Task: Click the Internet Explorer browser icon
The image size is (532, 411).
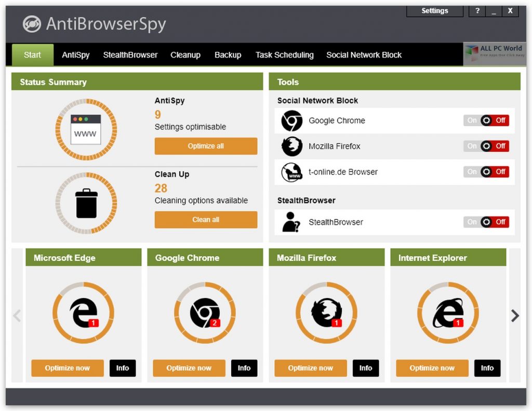Action: 448,313
